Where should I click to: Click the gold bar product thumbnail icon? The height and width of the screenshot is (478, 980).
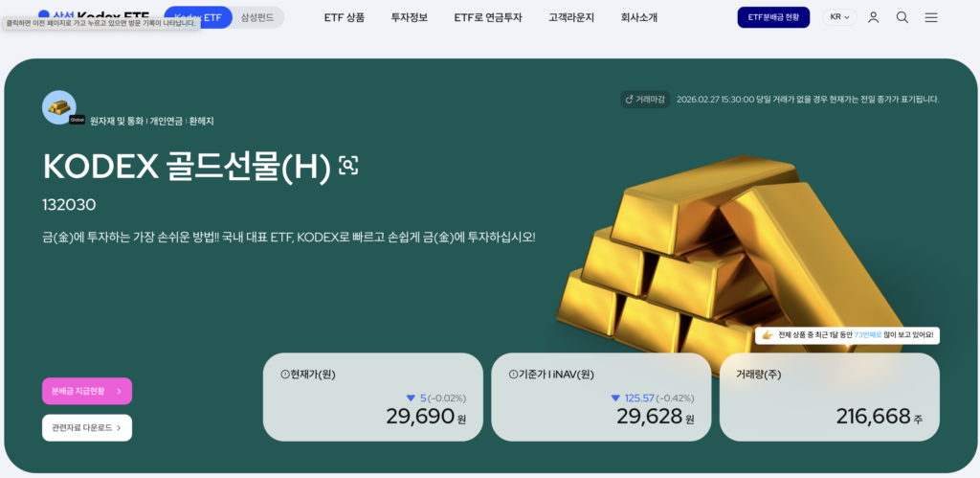click(x=59, y=107)
